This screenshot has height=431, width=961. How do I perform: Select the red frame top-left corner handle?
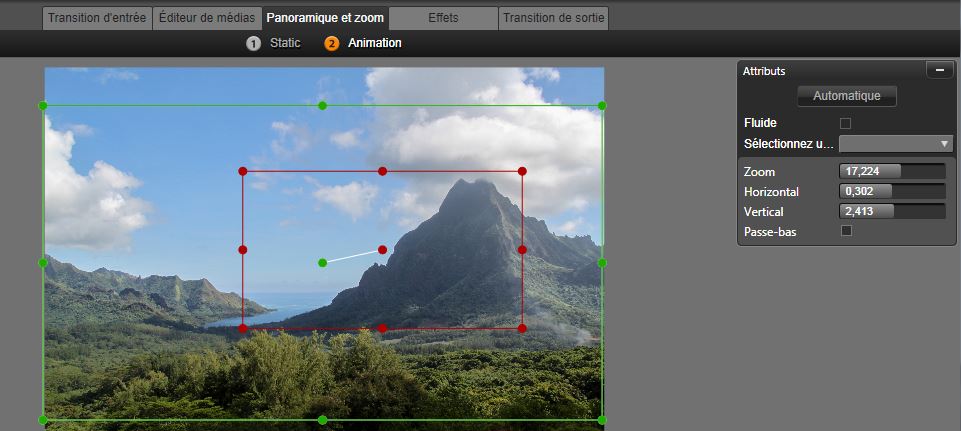point(243,171)
